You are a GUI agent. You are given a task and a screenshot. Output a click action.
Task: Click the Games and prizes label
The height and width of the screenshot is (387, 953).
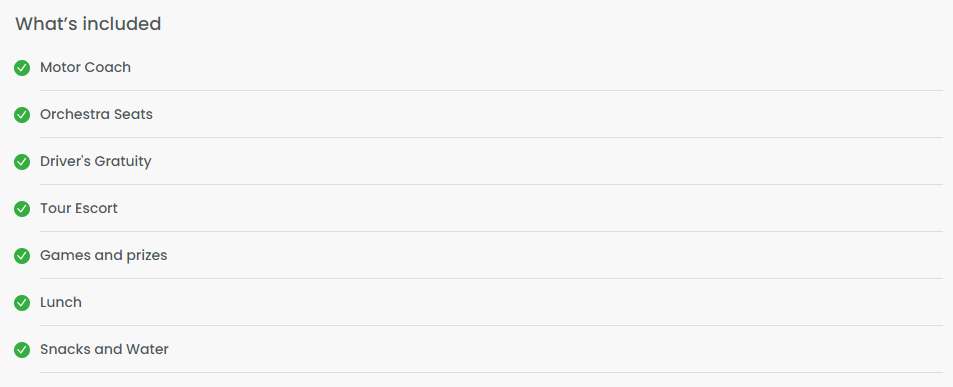[103, 256]
